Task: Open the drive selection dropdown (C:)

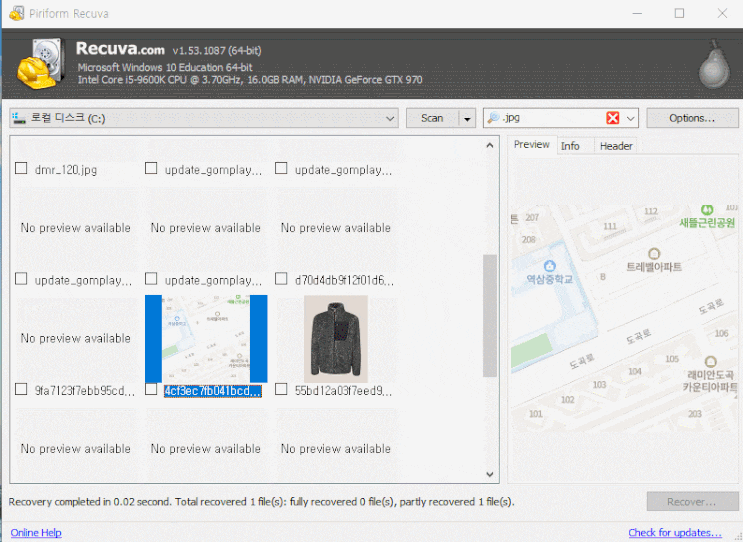Action: click(204, 118)
